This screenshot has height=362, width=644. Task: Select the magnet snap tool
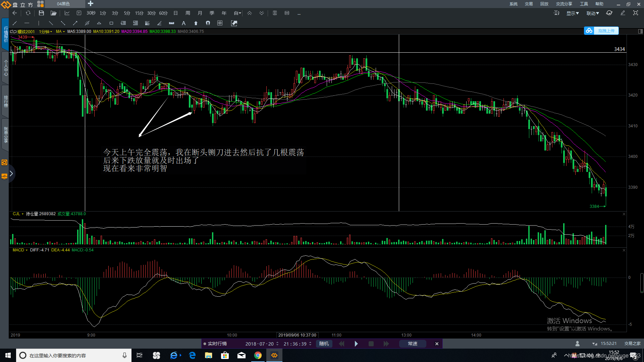(208, 23)
